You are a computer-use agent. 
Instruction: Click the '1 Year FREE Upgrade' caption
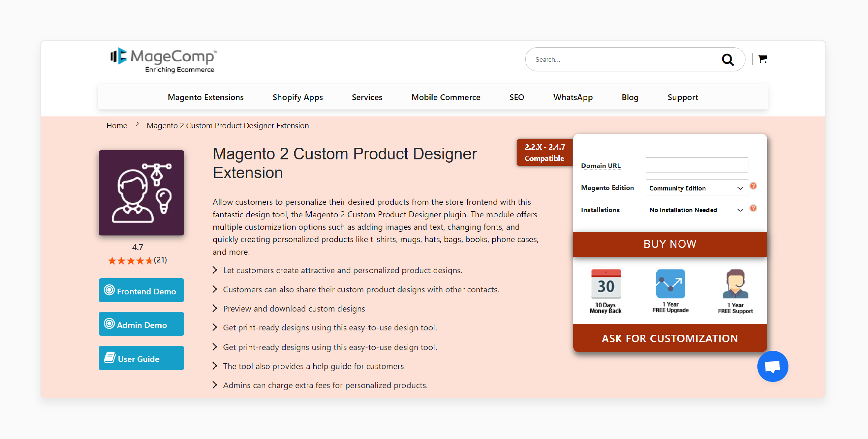[x=670, y=307]
